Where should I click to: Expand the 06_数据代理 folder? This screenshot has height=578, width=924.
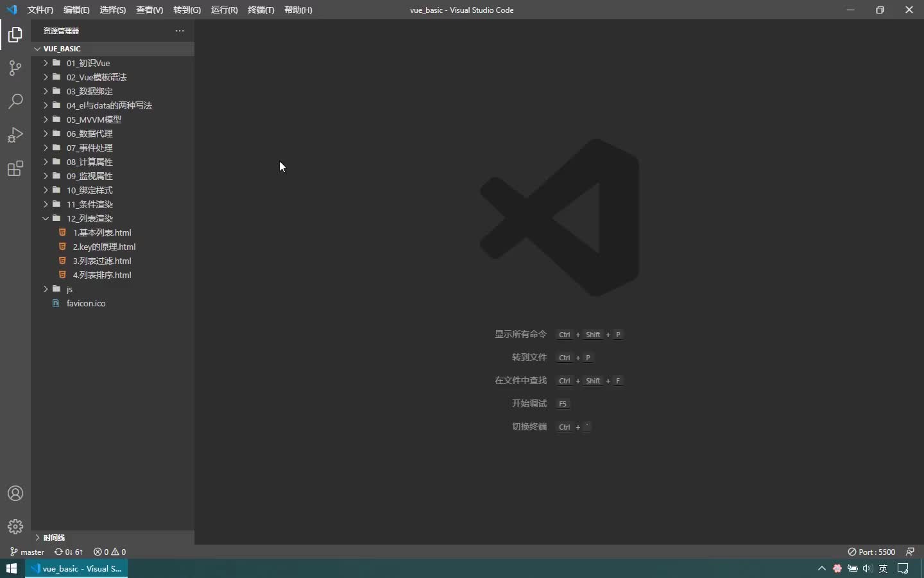(x=112, y=134)
